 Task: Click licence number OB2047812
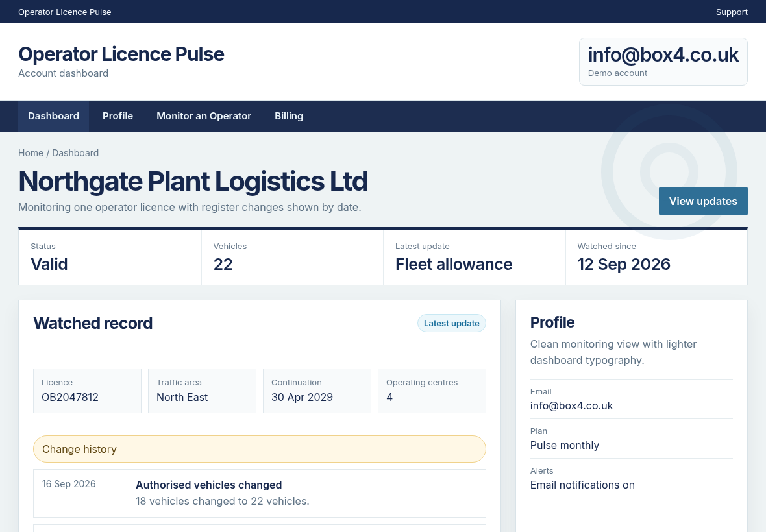[x=70, y=397]
